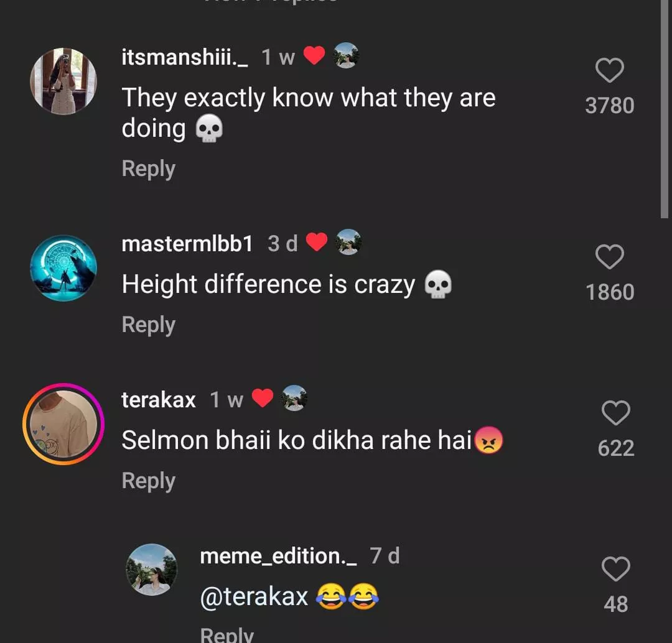Like terakax's comment with the heart
Image resolution: width=672 pixels, height=643 pixels.
pyautogui.click(x=616, y=413)
